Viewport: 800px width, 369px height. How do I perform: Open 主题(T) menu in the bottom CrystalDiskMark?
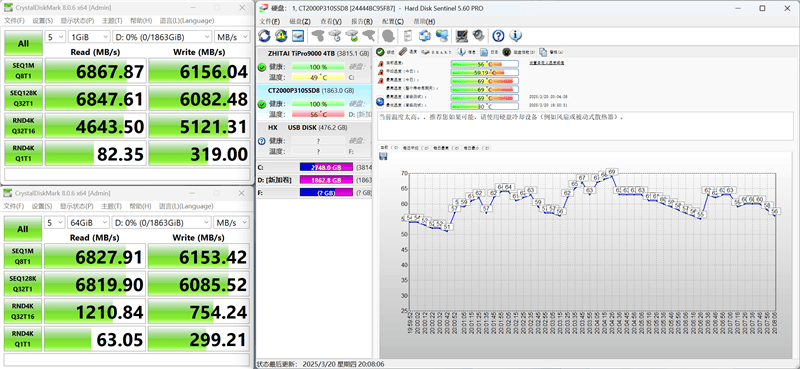point(111,206)
